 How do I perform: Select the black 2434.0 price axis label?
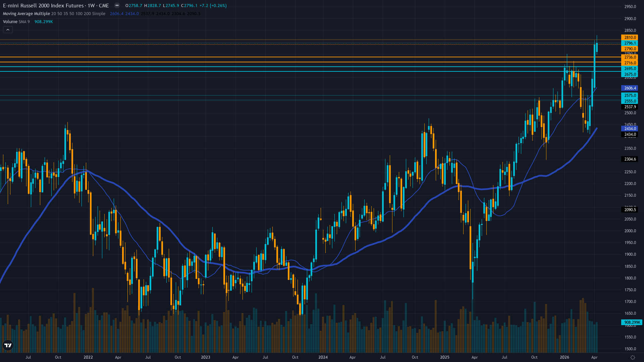(x=630, y=134)
